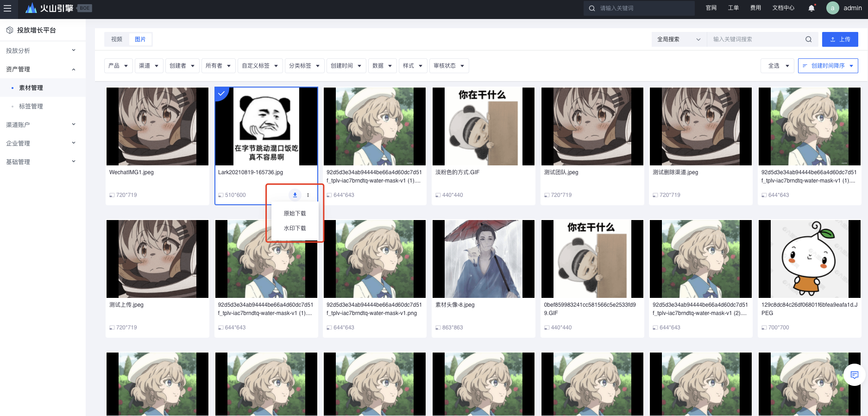Open the WechatIMG1.jpeg thumbnail
This screenshot has width=868, height=416.
(x=157, y=126)
